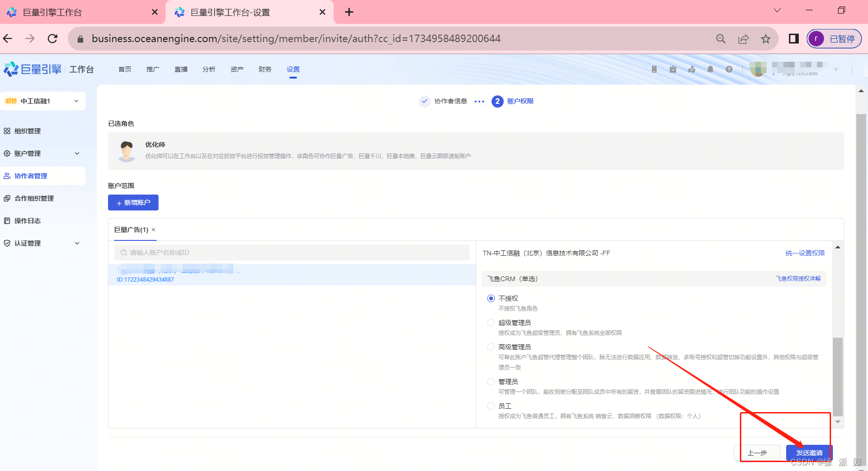Click the 统一设置权限 link
Viewport: 868px width, 471px height.
[x=805, y=253]
